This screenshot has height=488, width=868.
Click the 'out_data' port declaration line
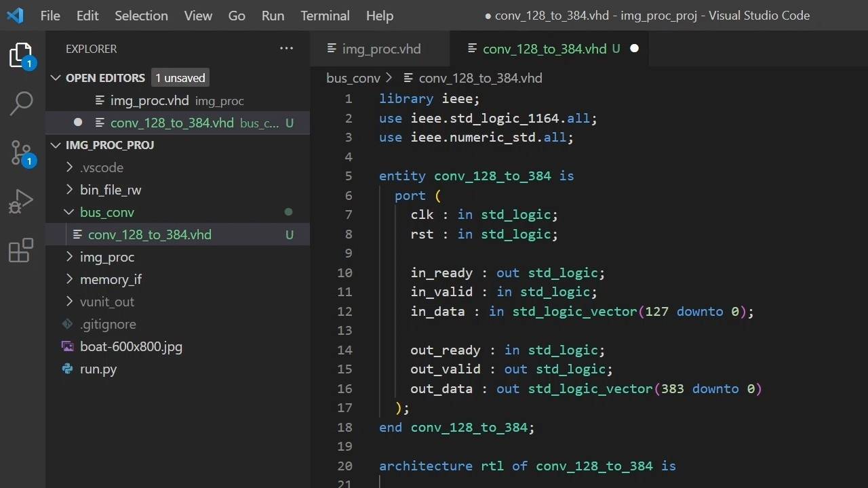pyautogui.click(x=587, y=389)
